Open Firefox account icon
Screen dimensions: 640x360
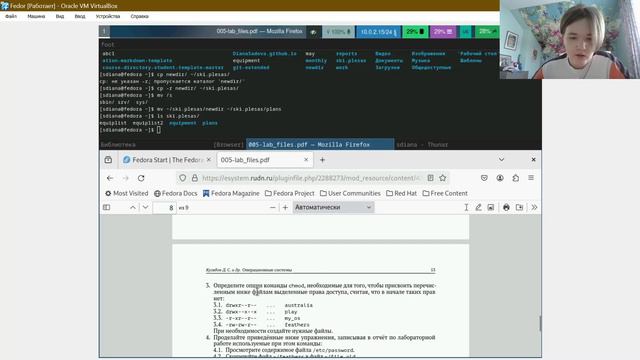(x=500, y=178)
